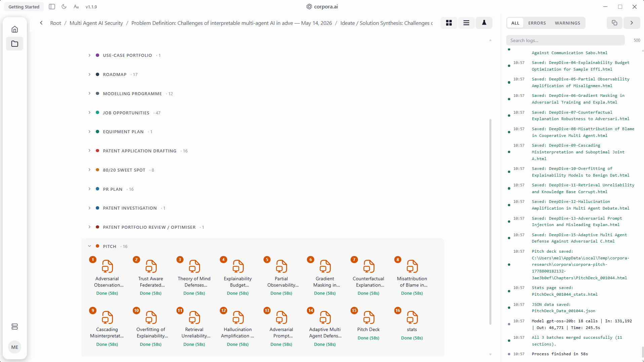Toggle the sidebar panel icon
Screen dimensions: 644x362
click(x=52, y=7)
